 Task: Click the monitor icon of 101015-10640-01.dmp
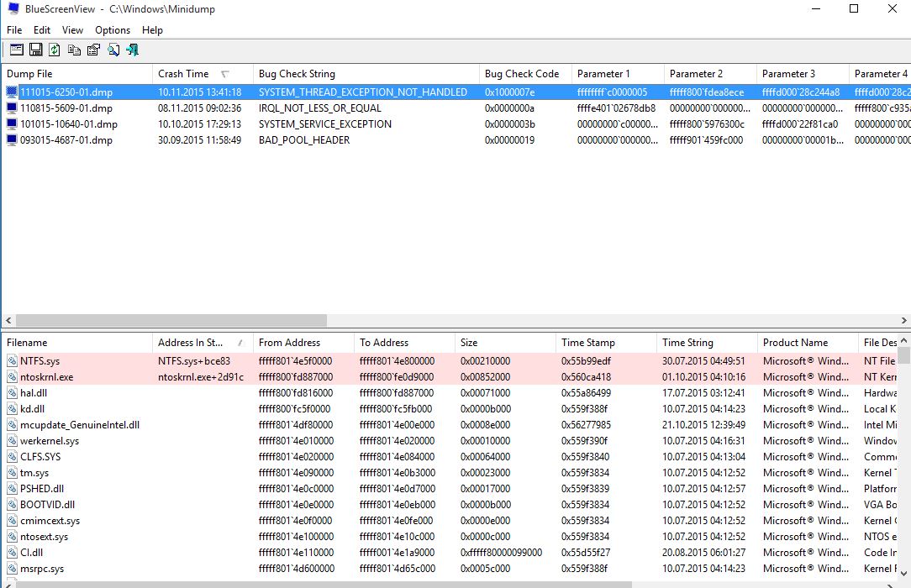click(12, 123)
